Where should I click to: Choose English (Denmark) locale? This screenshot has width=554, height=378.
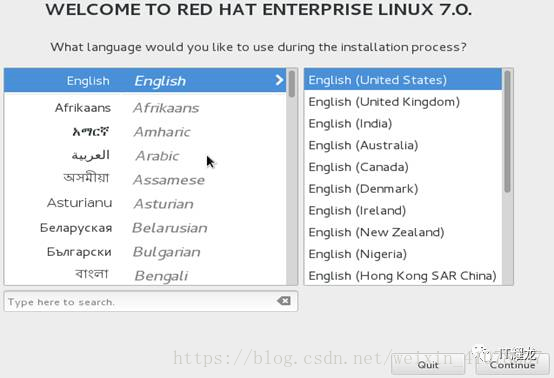point(403,189)
